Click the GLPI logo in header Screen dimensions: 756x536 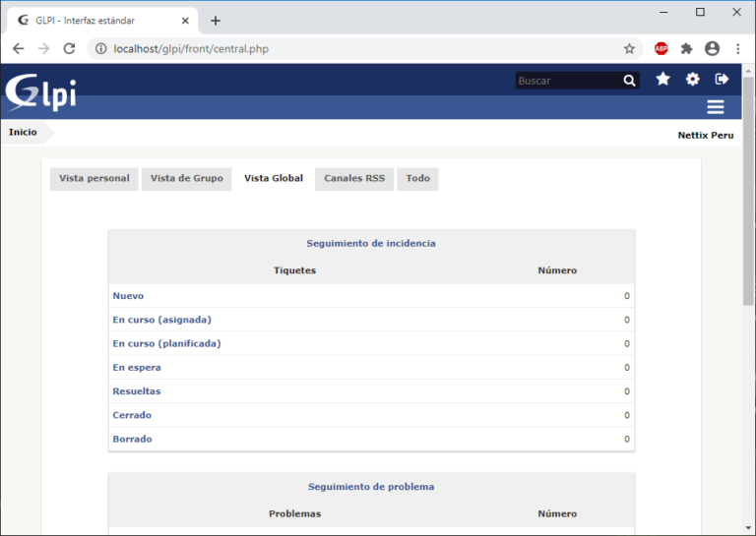(x=40, y=92)
